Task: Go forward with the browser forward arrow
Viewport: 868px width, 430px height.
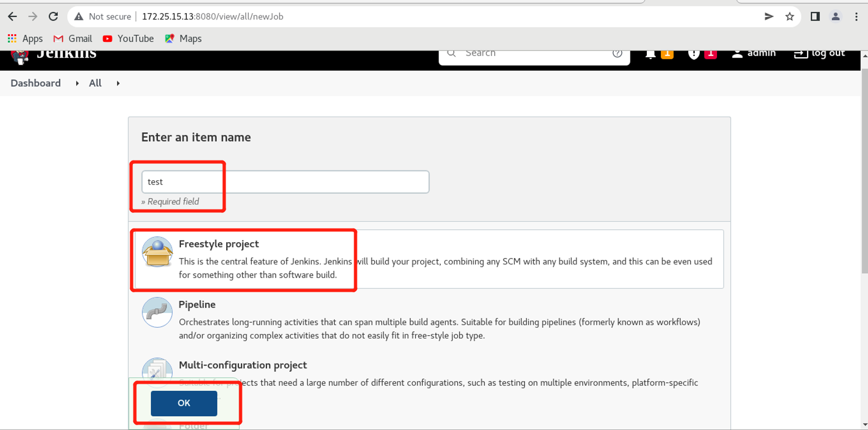Action: point(33,16)
